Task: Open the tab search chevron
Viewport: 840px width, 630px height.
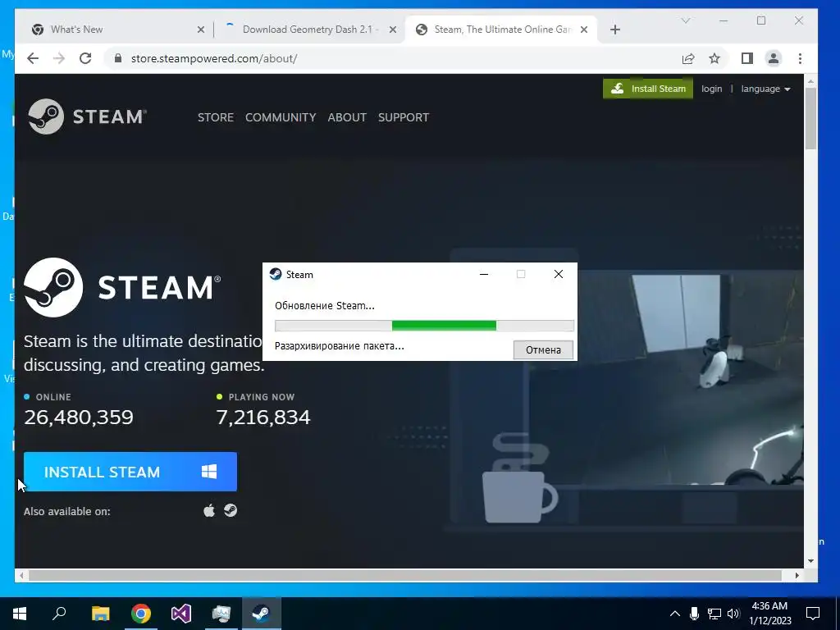Action: pyautogui.click(x=686, y=21)
